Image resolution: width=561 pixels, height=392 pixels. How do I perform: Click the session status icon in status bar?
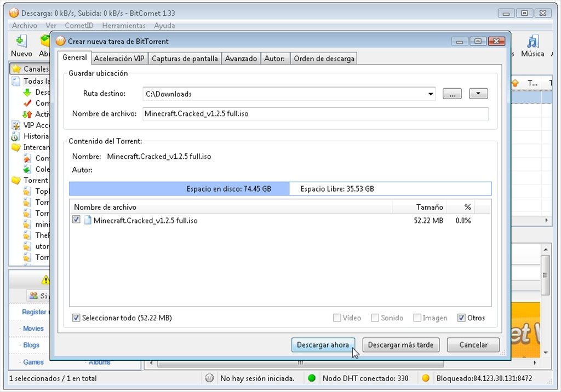209,378
